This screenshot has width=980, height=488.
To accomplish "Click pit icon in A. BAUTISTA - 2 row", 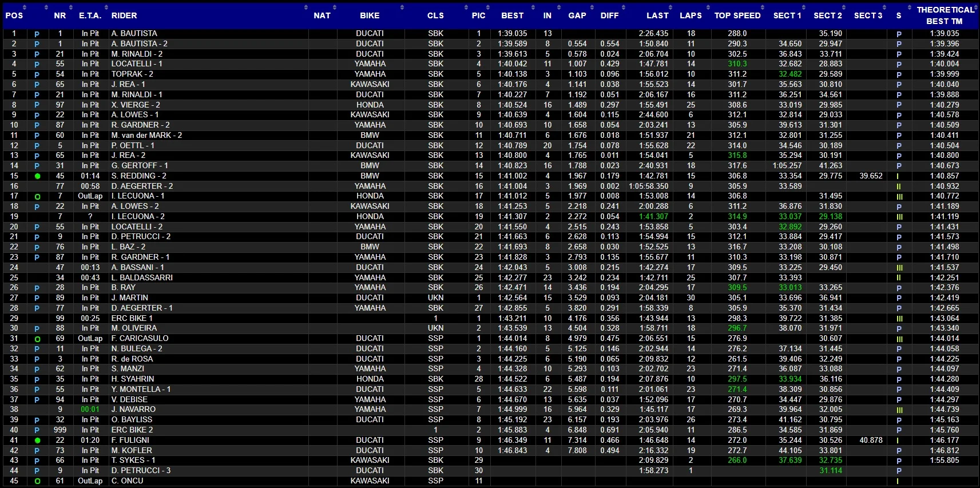I will point(37,44).
